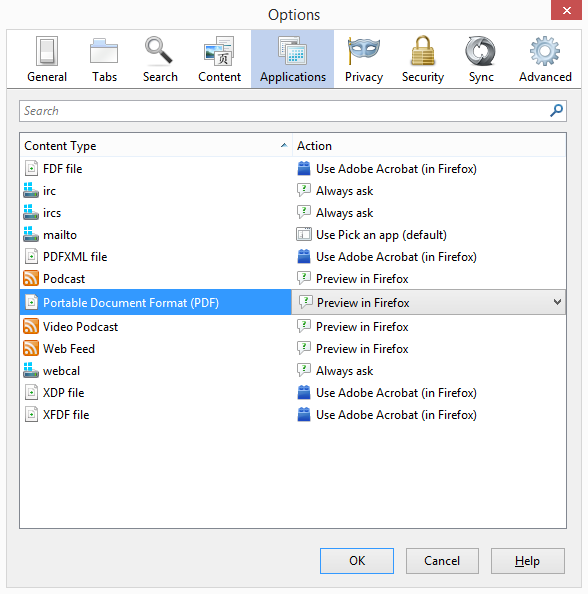The height and width of the screenshot is (594, 588).
Task: Select the webcal label
Action: coord(61,370)
